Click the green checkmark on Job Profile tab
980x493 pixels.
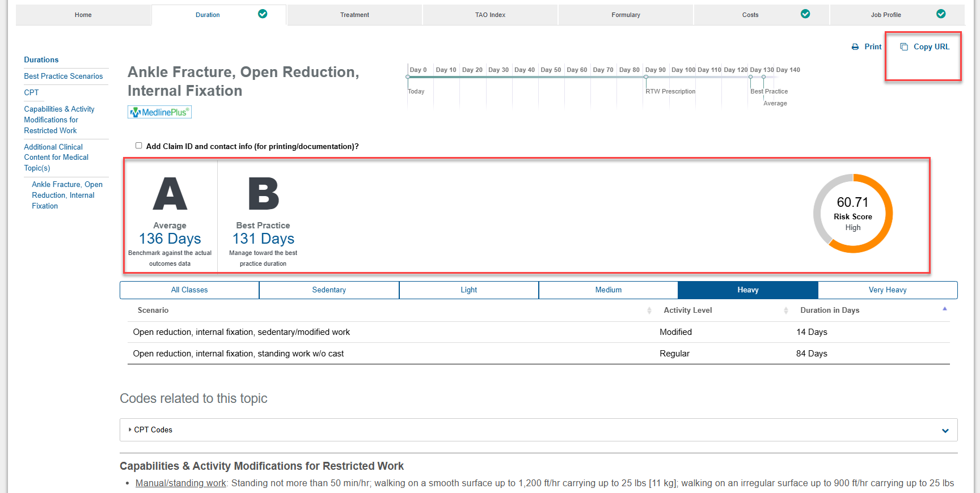coord(941,14)
